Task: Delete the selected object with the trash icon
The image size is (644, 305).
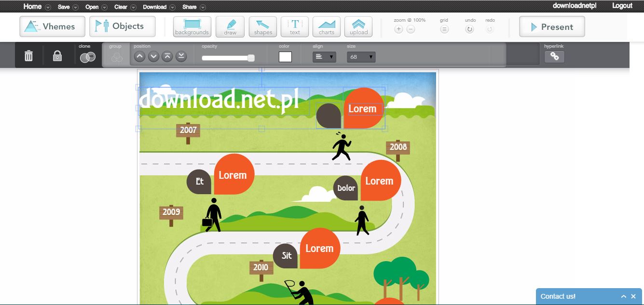Action: tap(29, 56)
